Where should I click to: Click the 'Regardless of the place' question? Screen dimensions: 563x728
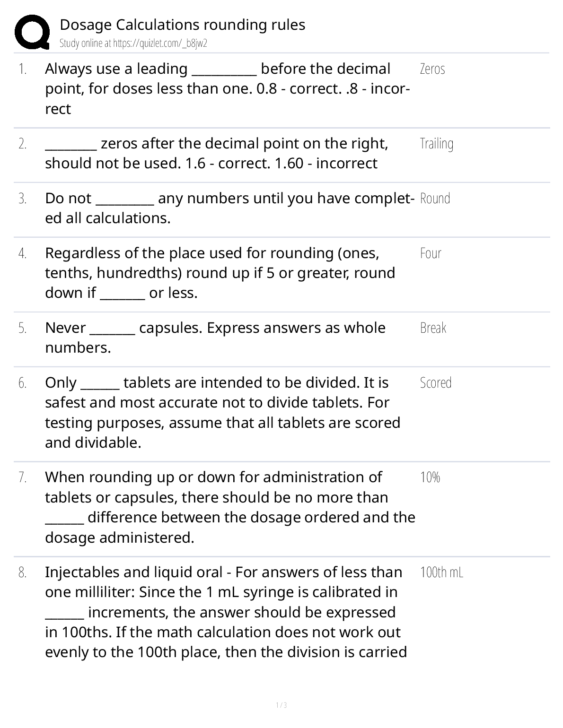pos(220,273)
